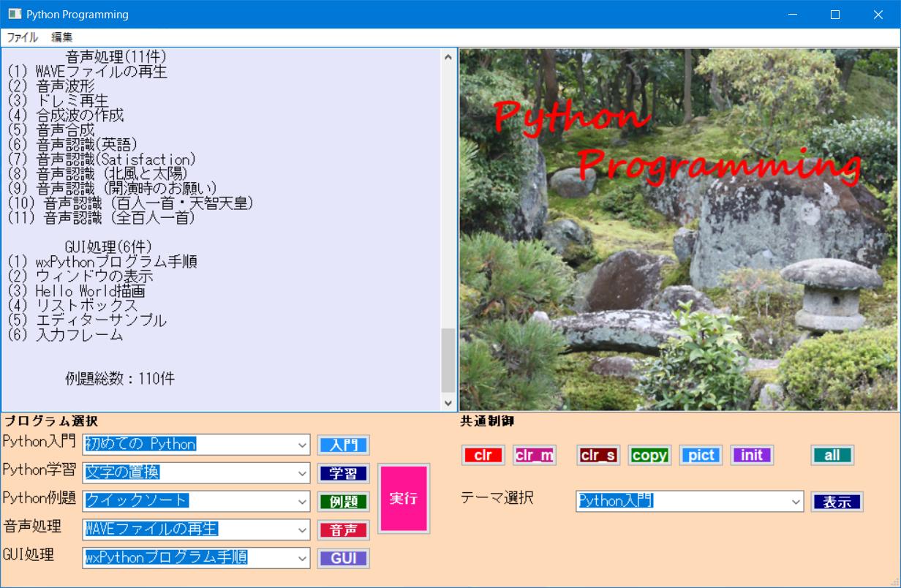
Task: Click the 学習 button
Action: 343,473
